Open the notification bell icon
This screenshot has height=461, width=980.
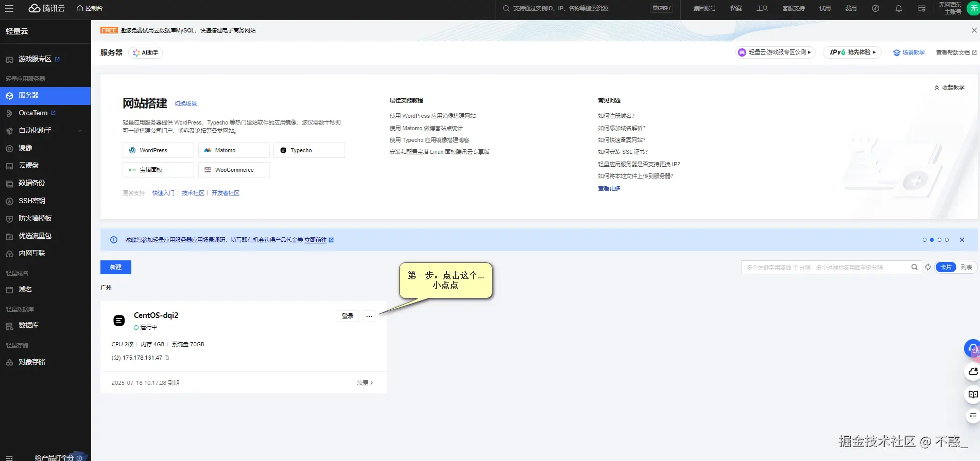pos(899,8)
